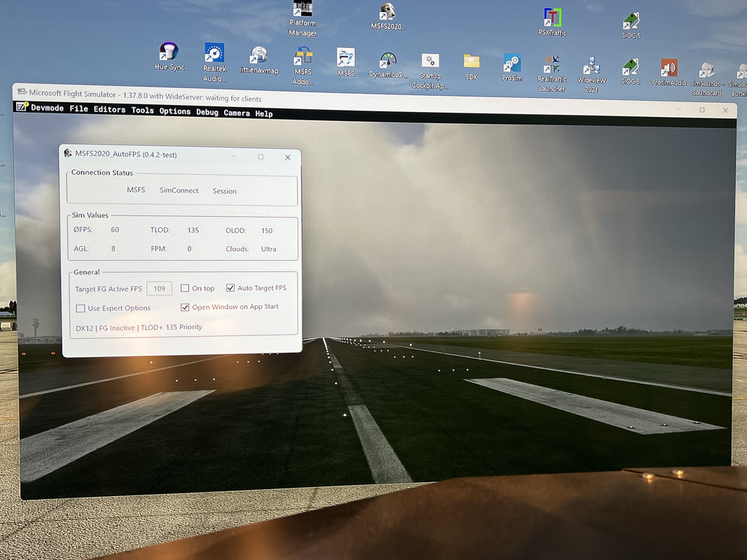Minimize the MSFS2020_AutoFPS window
This screenshot has width=747, height=560.
[x=233, y=156]
